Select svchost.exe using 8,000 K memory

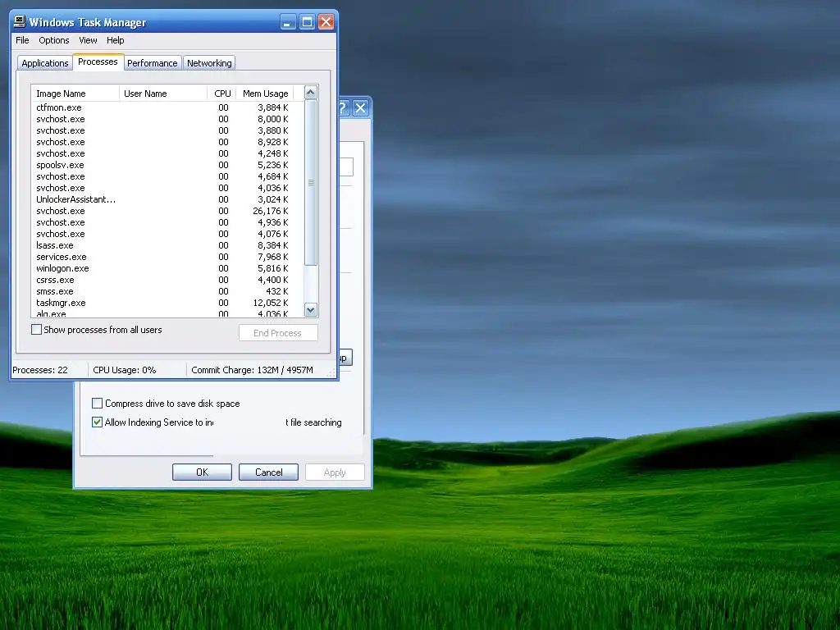coord(167,119)
